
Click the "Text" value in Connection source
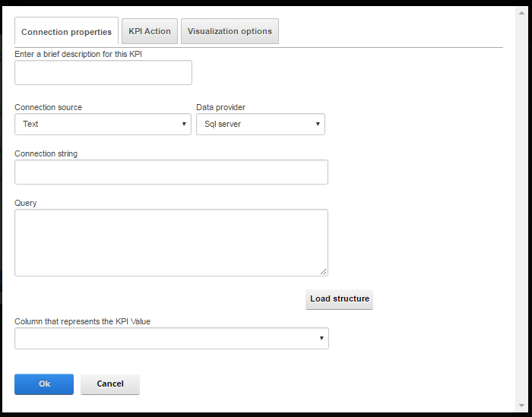[x=30, y=124]
